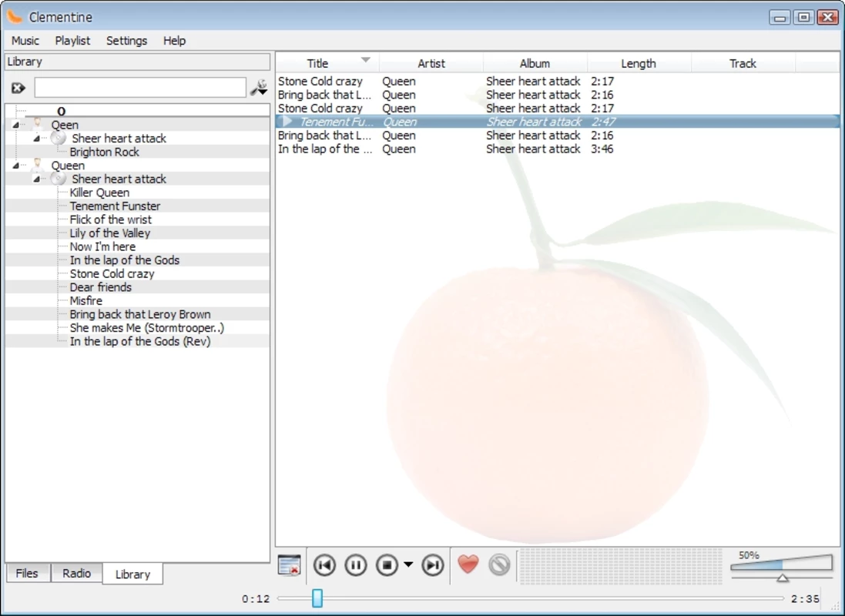
Task: Focus the library search input field
Action: [x=140, y=87]
